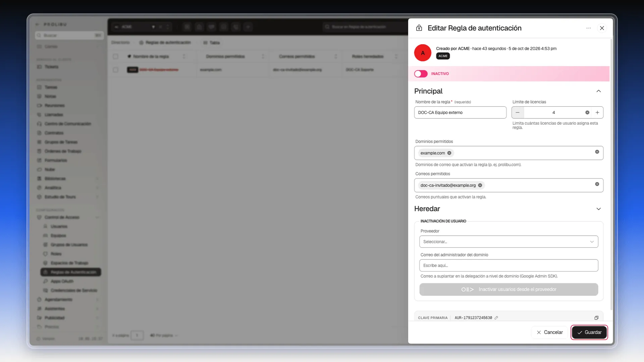Open the Por página dropdown
Image resolution: width=644 pixels, height=362 pixels.
[164, 335]
